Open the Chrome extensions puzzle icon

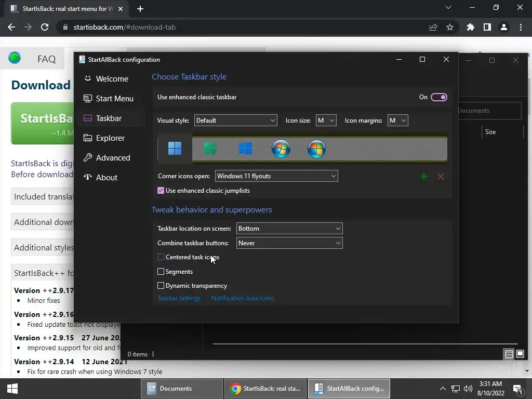470,27
